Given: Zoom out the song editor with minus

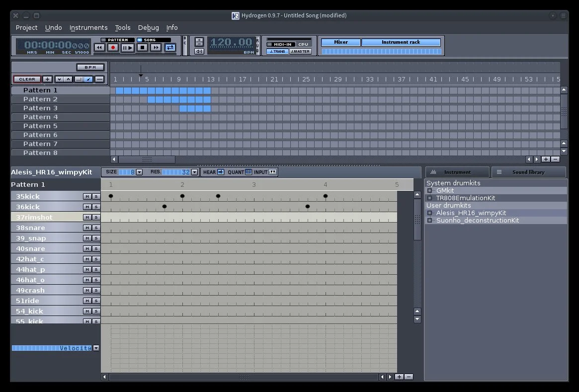Looking at the screenshot, I should click(555, 159).
